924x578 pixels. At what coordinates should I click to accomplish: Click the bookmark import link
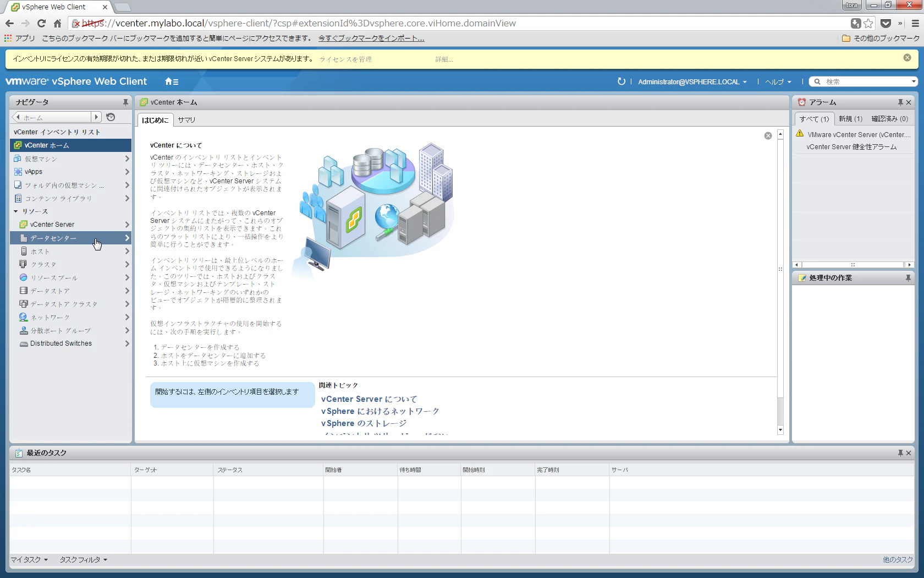point(371,39)
